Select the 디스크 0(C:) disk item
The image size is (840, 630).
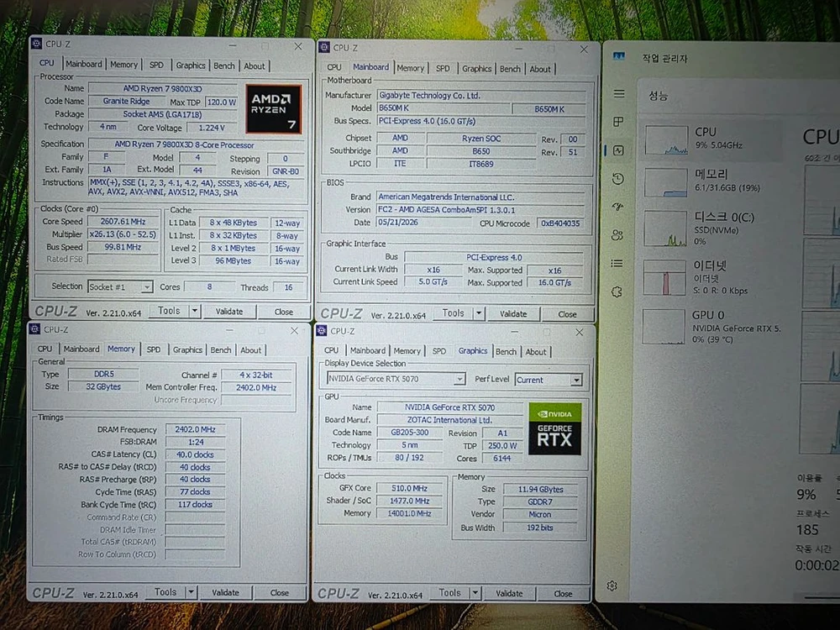coord(710,228)
